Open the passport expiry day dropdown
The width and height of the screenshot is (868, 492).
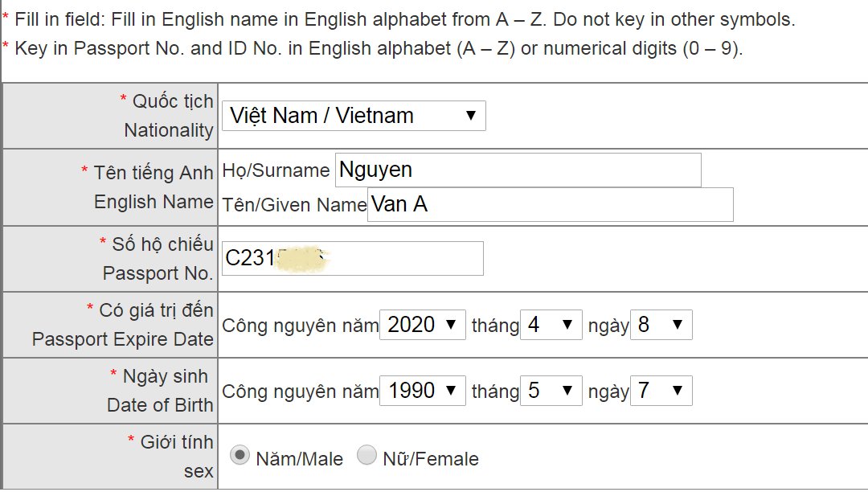click(x=661, y=325)
